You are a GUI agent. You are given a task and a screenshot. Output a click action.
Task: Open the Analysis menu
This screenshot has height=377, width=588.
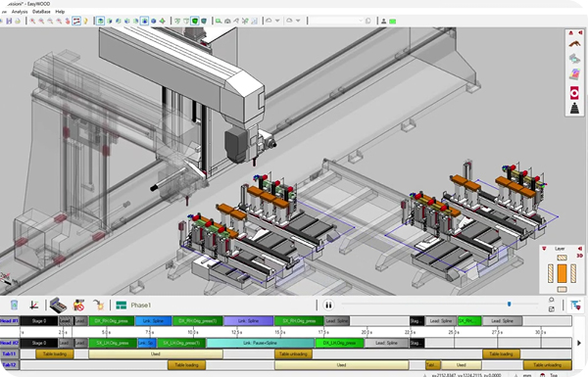pos(20,12)
